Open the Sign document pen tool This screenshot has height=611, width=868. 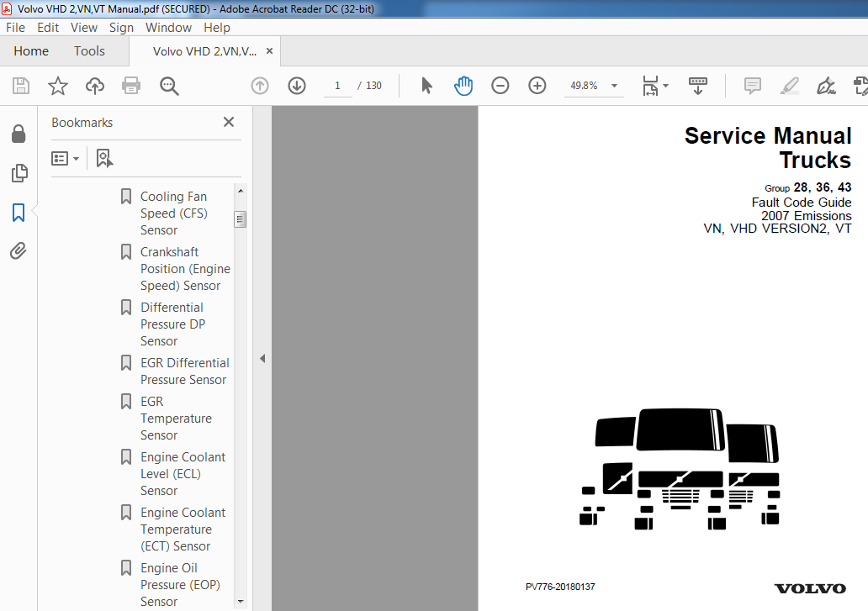[826, 86]
